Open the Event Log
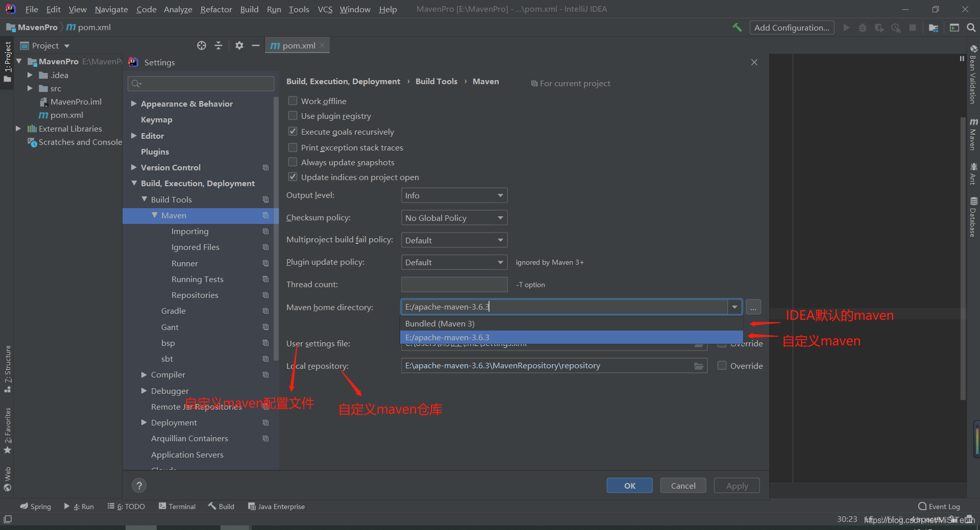The image size is (980, 530). [939, 507]
